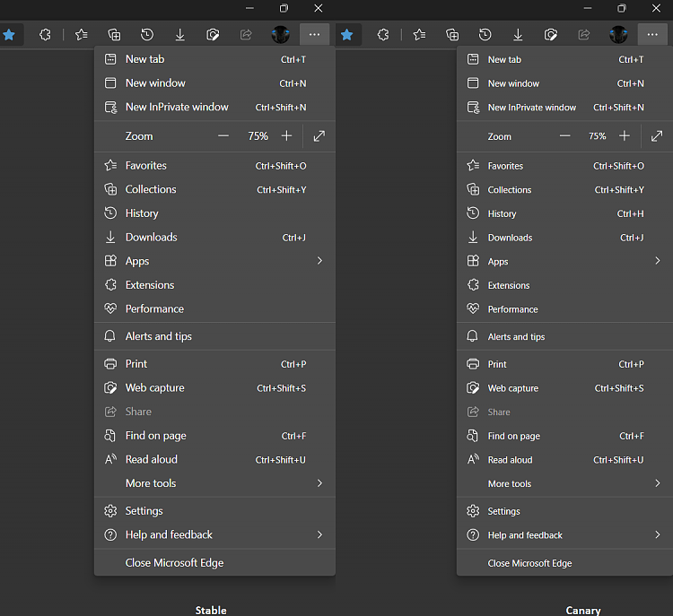Viewport: 673px width, 616px height.
Task: Expand Apps submenu arrow in Stable menu
Action: [319, 261]
